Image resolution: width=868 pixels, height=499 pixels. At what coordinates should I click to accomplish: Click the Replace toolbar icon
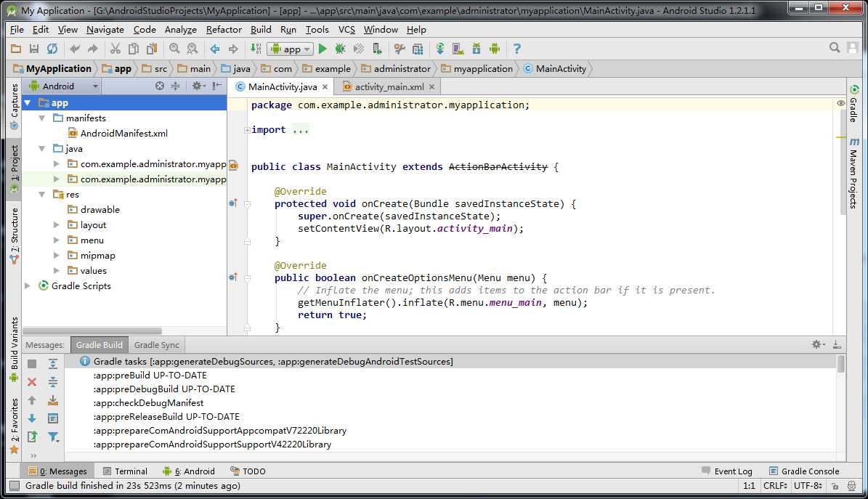tap(192, 49)
